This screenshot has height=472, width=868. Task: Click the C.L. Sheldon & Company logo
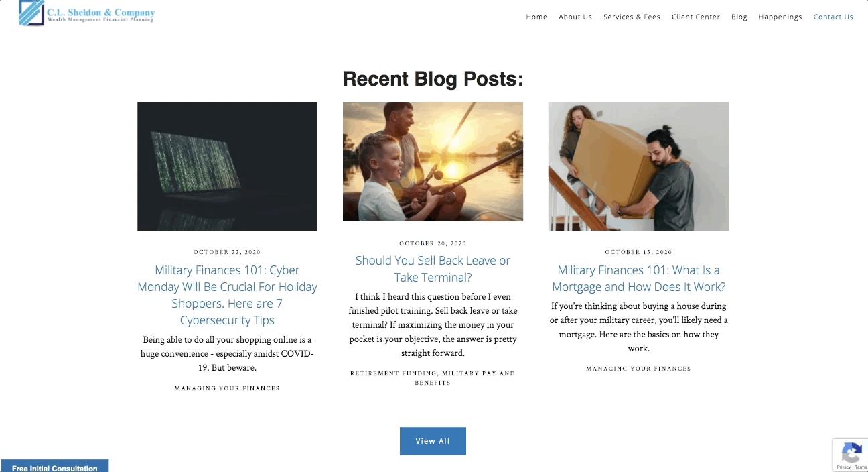point(87,13)
